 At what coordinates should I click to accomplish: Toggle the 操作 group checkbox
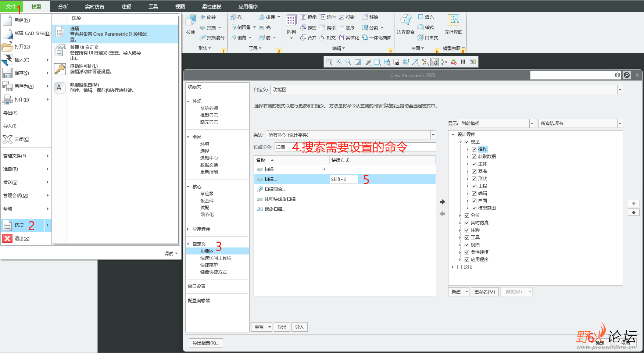474,149
